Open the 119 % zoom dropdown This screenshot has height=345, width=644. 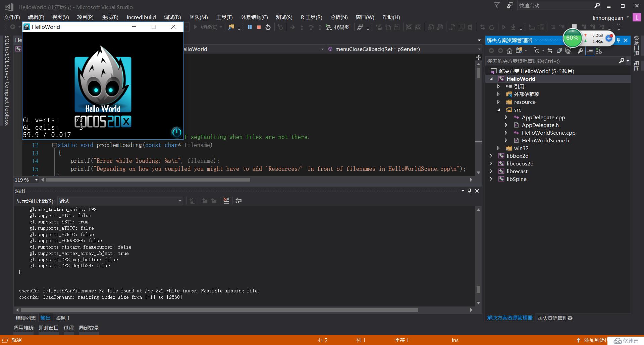36,180
